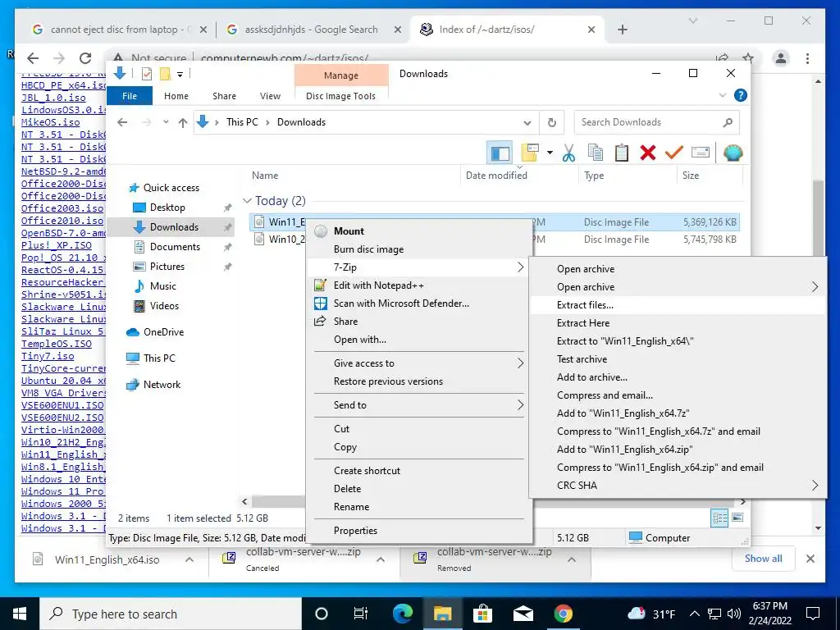Open the TempleOS.ISO link in Chrome

(x=57, y=344)
